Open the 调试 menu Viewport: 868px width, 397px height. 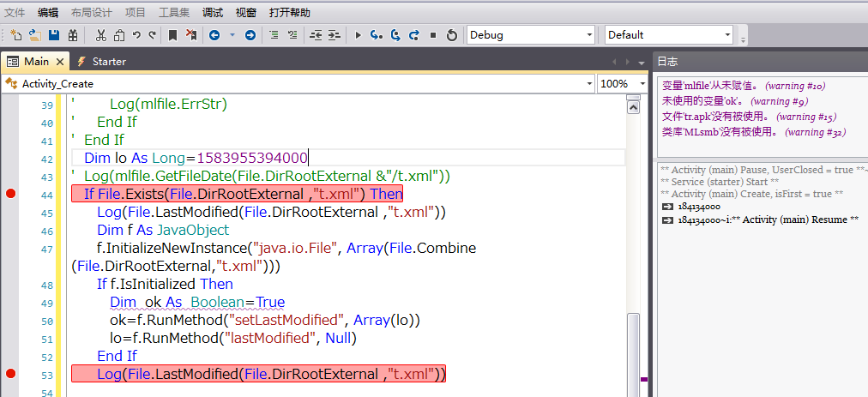coord(212,13)
